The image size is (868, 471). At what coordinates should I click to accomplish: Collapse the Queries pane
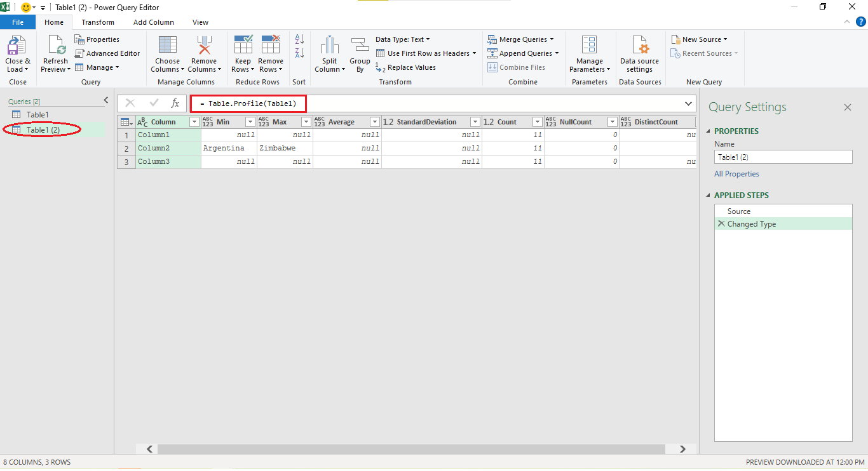pos(106,100)
